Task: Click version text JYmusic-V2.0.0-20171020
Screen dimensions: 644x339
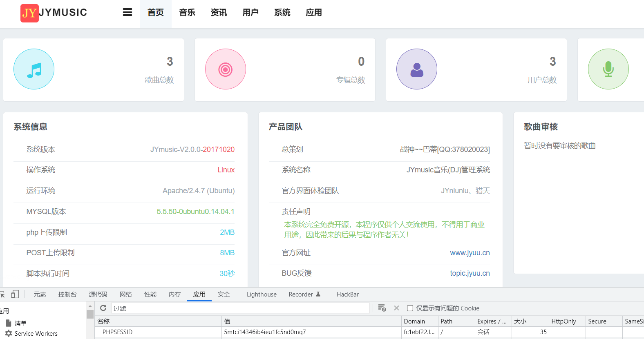Action: pos(192,149)
